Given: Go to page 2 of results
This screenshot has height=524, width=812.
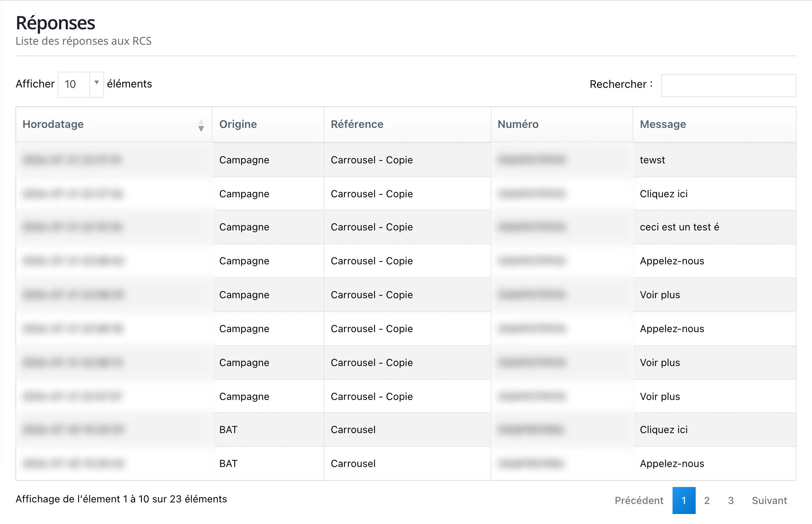Looking at the screenshot, I should coord(707,500).
